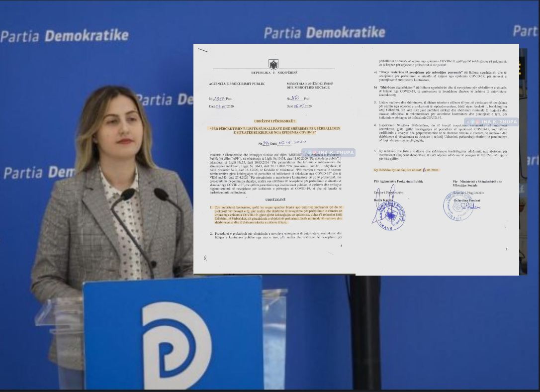
Task: Click the signature label "Për Agjencinë e Prokurimit Publik"
Action: [398, 181]
